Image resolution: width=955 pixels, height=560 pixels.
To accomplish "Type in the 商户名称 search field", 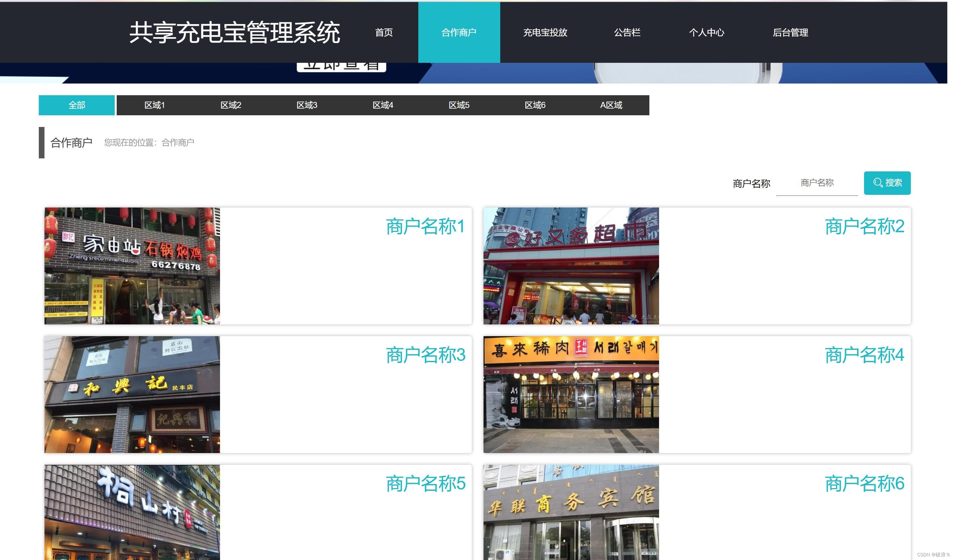I will point(817,183).
